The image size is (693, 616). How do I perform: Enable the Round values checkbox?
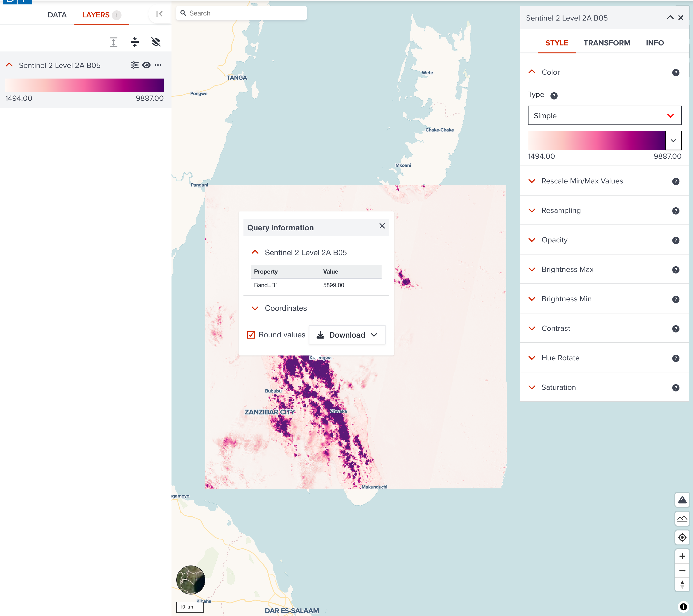pos(251,335)
